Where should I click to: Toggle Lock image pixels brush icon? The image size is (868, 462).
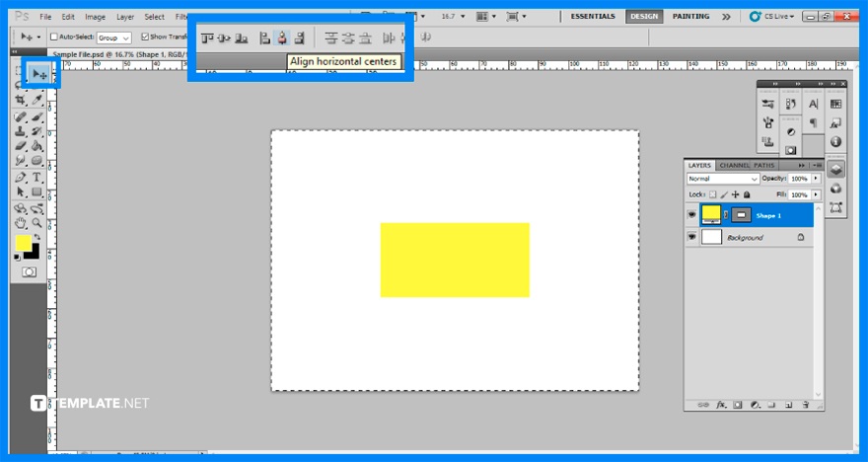(x=724, y=195)
